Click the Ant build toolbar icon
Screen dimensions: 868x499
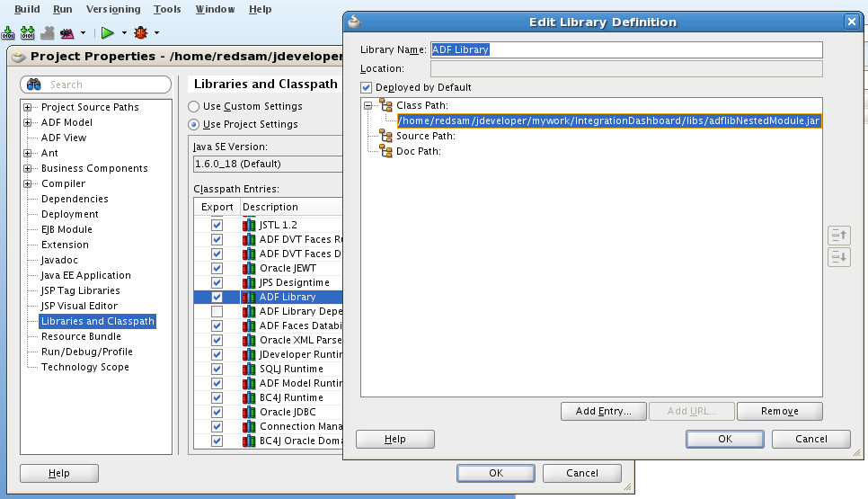coord(67,32)
